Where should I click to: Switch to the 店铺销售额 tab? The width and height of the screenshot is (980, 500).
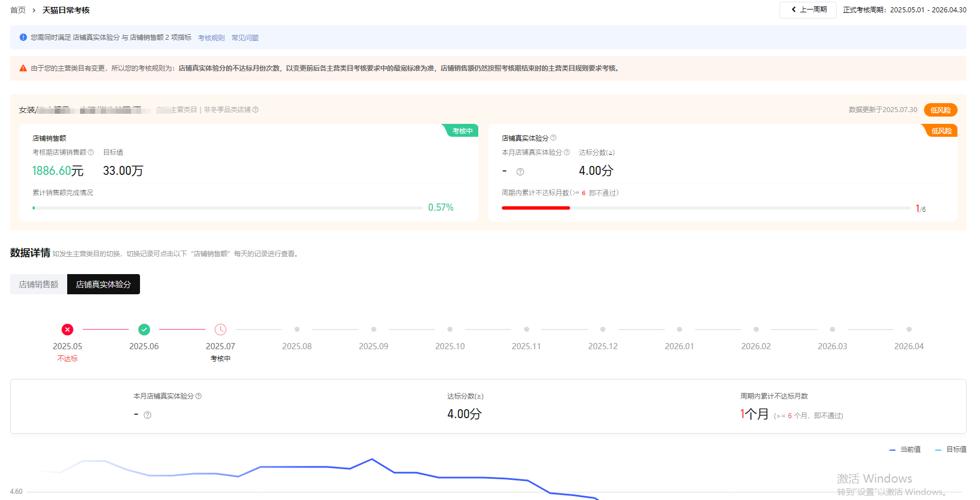coord(39,284)
